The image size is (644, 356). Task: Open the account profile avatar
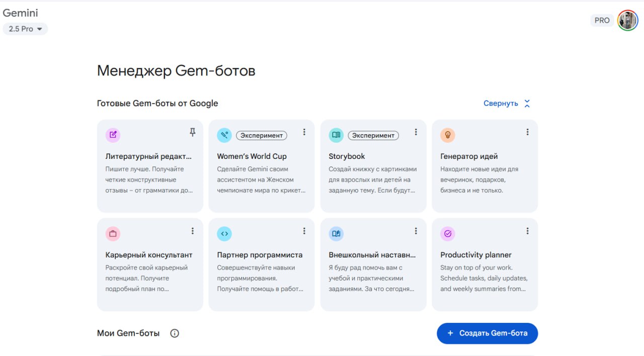tap(627, 21)
